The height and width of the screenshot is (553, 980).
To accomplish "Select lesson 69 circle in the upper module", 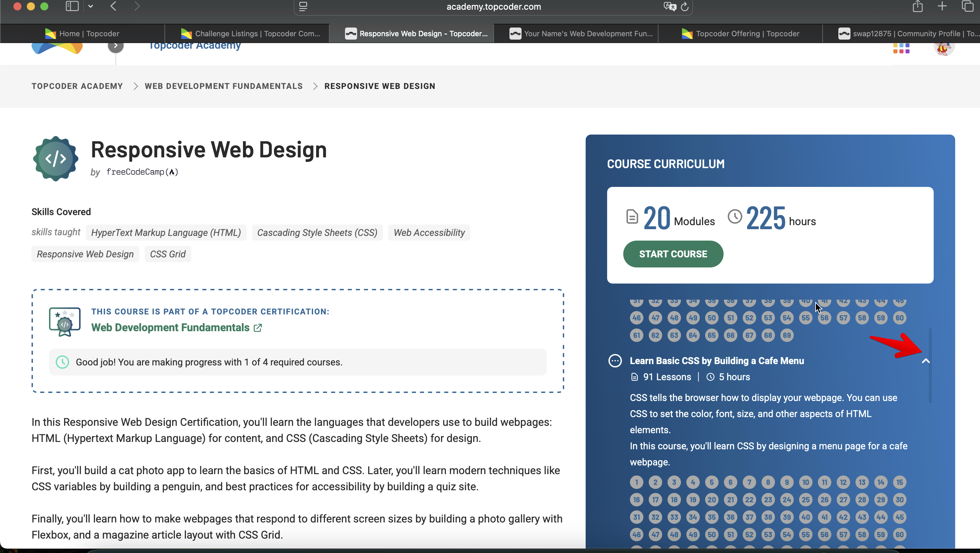I will point(787,336).
